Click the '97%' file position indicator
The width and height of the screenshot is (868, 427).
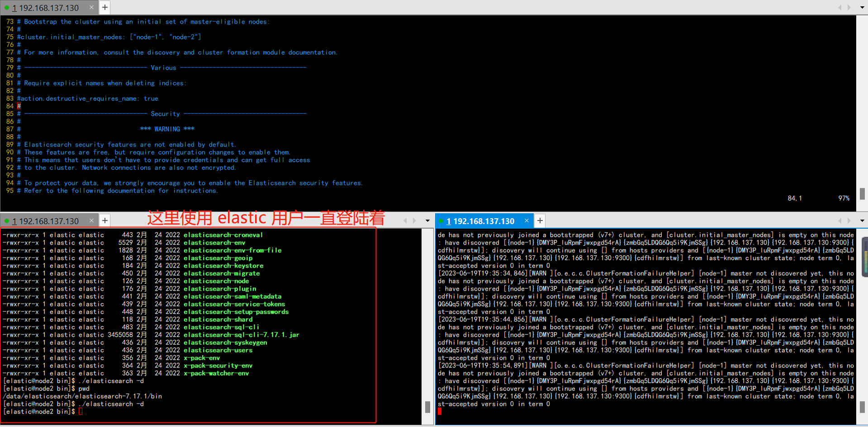click(844, 198)
